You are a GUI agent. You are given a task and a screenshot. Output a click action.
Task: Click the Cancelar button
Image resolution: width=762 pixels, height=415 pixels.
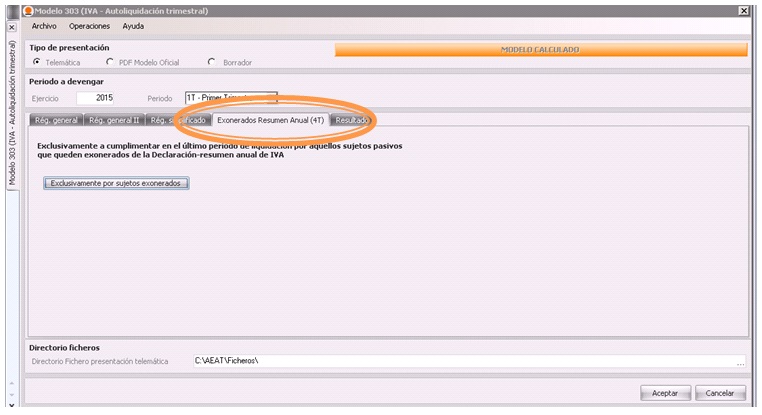coord(720,393)
